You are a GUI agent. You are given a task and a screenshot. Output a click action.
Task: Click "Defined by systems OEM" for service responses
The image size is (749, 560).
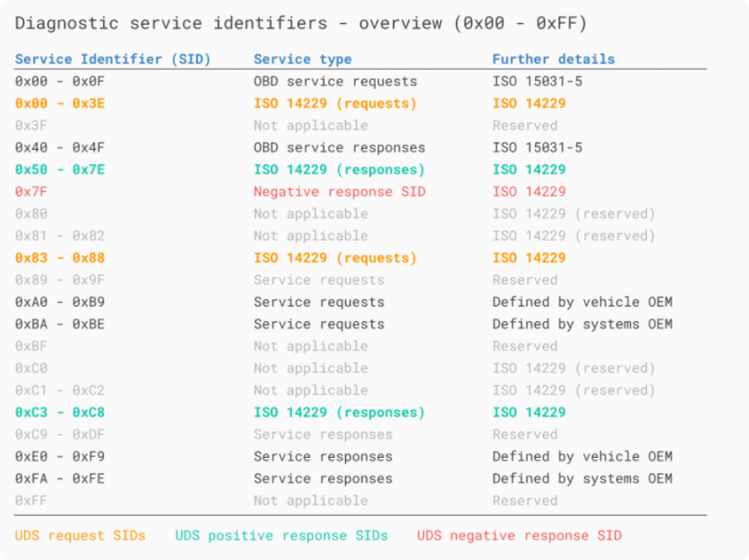582,478
